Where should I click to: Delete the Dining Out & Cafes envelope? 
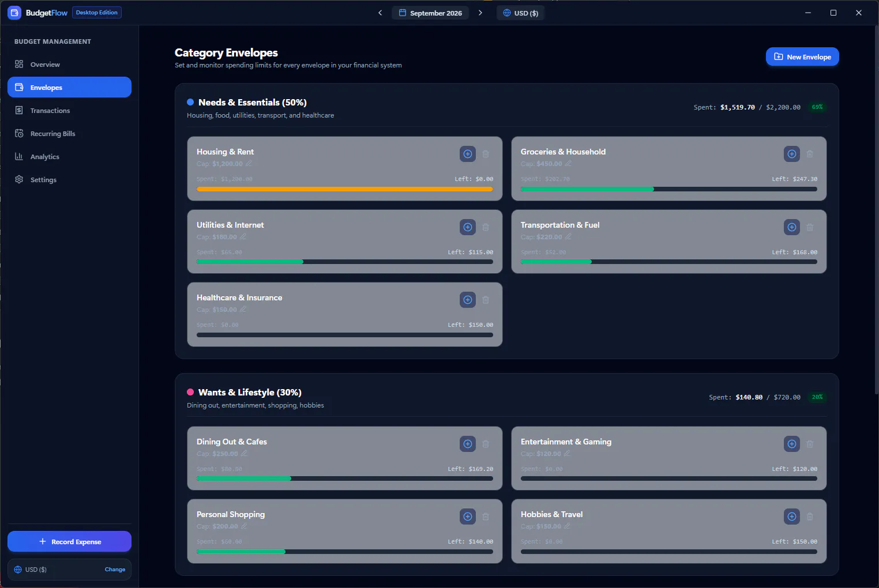pyautogui.click(x=486, y=444)
